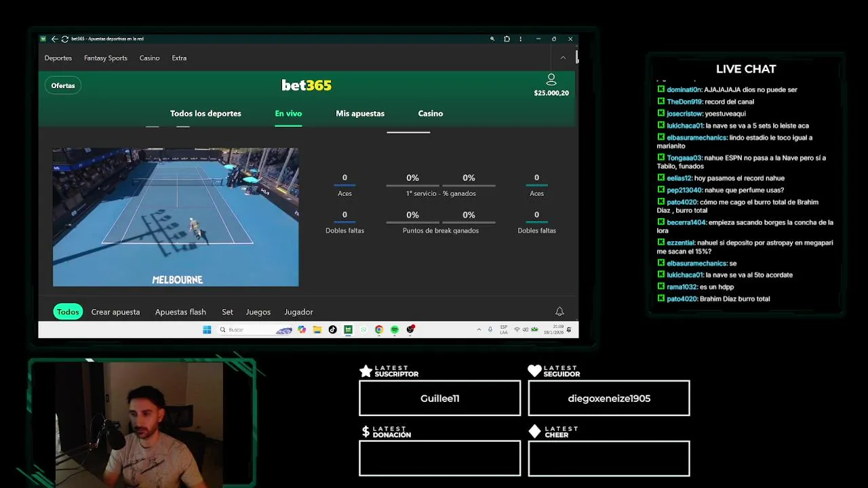868x488 pixels.
Task: Open the Extra menu item
Action: (179, 58)
